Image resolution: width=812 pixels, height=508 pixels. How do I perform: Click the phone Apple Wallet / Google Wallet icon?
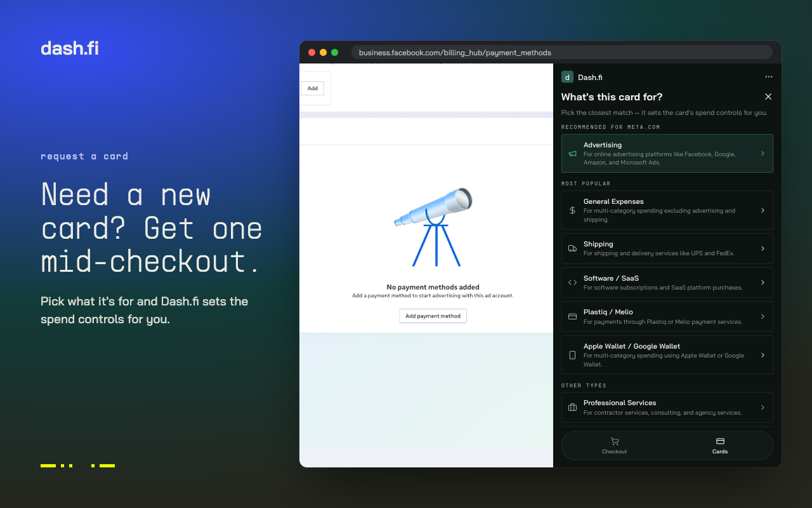point(572,355)
